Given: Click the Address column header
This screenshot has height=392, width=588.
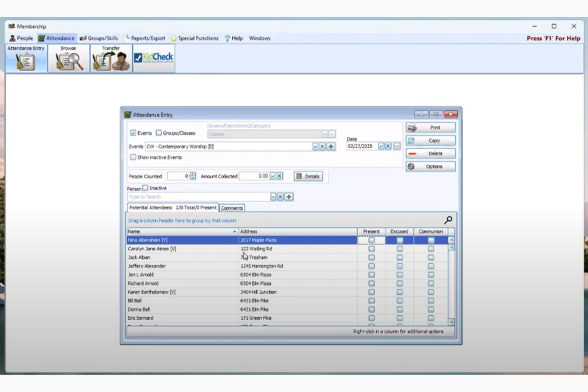Looking at the screenshot, I should coord(298,232).
